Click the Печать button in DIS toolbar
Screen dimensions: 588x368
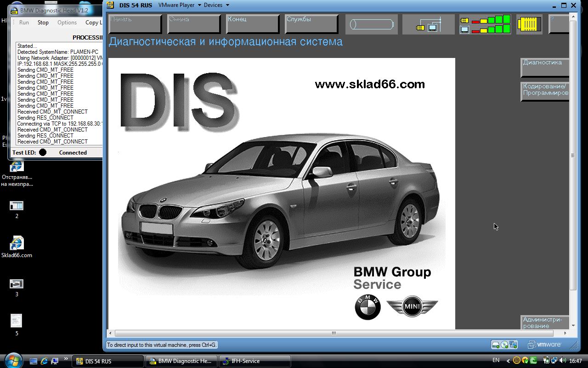pos(135,24)
